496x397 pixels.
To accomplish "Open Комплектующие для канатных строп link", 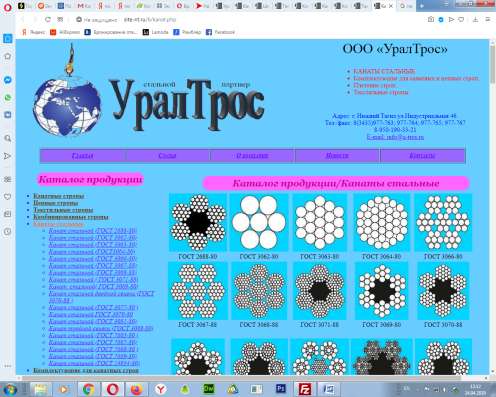I will coord(86,370).
